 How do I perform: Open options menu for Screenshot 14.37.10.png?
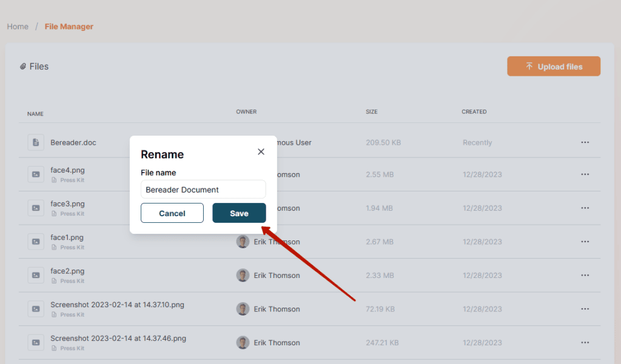tap(585, 309)
